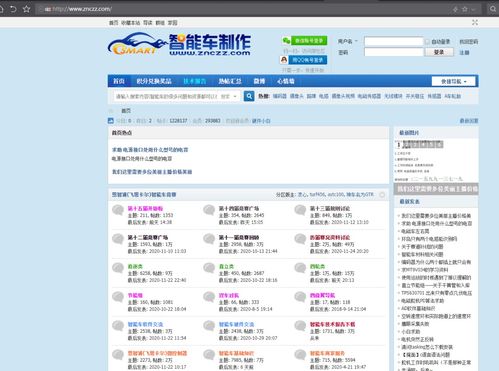Select the 热帖汇总 navigation tab
The image size is (499, 371).
click(230, 81)
